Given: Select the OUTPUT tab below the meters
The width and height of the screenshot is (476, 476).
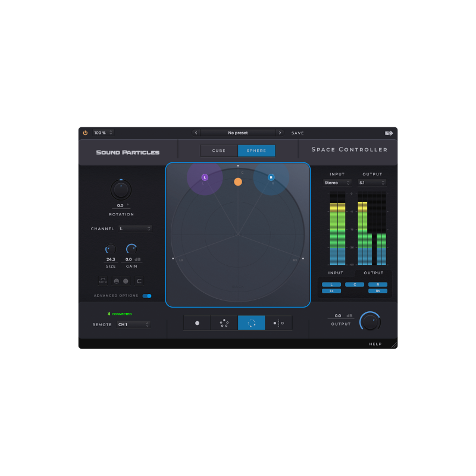Looking at the screenshot, I should (x=374, y=273).
